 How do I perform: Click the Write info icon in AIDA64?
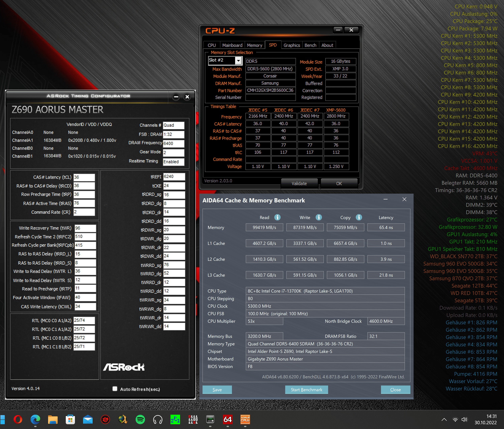[x=319, y=217]
